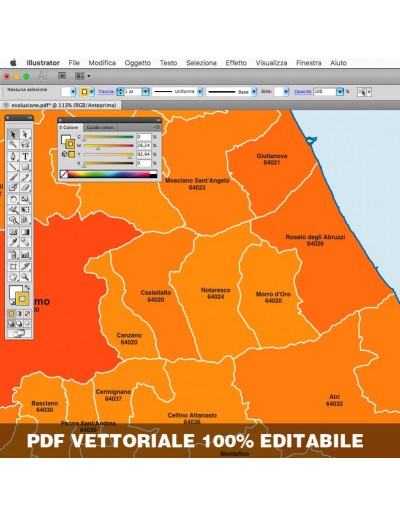Select the Magic Wand tool

coord(13,144)
